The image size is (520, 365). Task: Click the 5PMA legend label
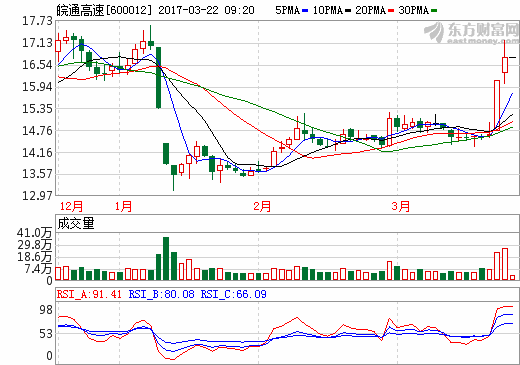coord(288,10)
